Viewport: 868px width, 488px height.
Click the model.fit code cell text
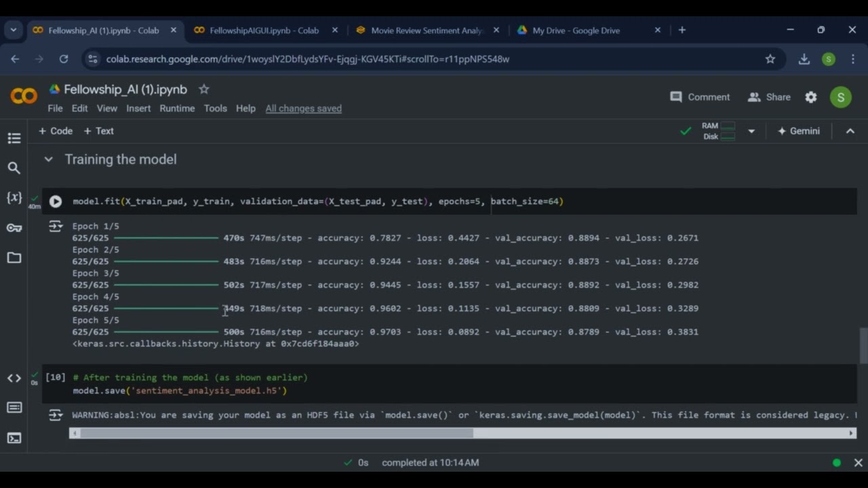(x=318, y=201)
